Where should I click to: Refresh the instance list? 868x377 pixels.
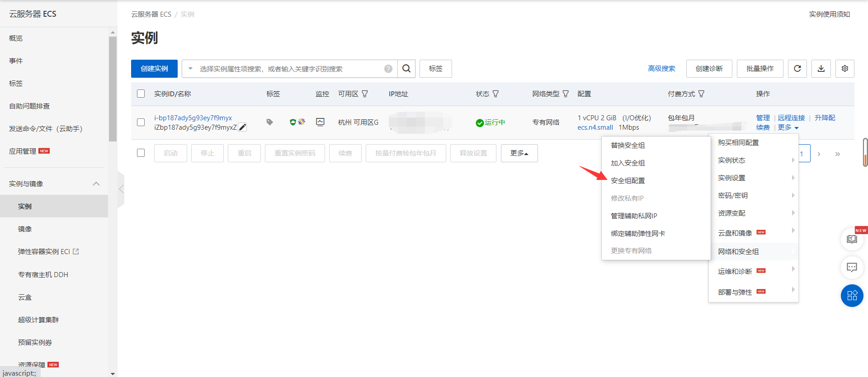[797, 68]
